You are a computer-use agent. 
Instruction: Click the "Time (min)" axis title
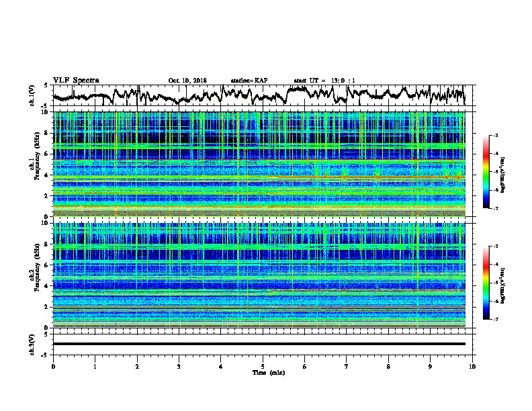pos(269,373)
